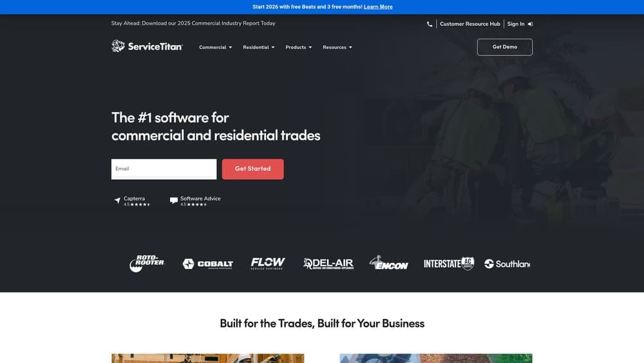Viewport: 644px width, 363px height.
Task: Open the Products dropdown menu
Action: pos(299,47)
